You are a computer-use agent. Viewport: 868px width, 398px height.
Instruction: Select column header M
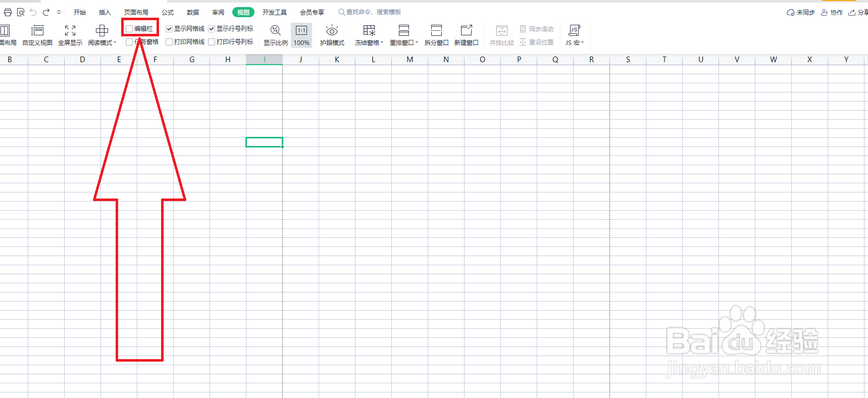coord(410,60)
